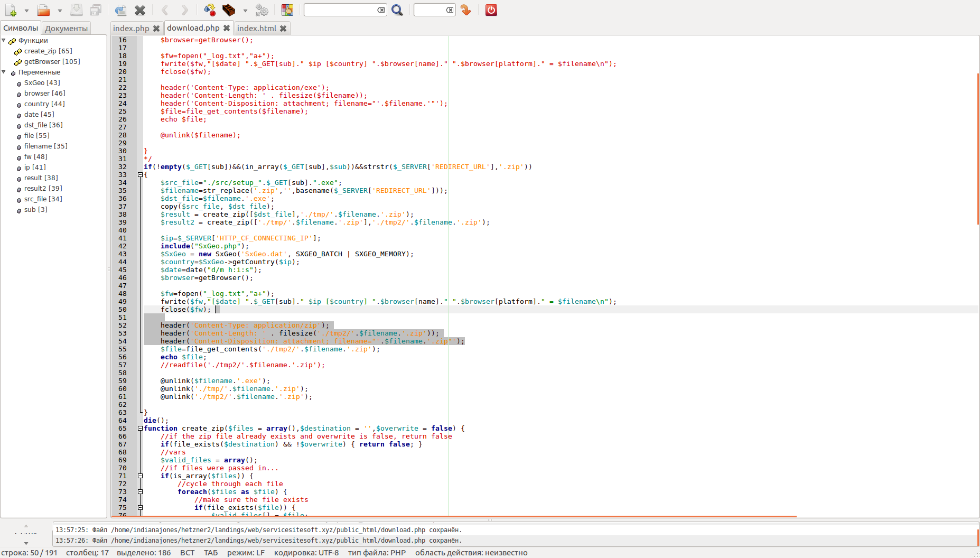Image resolution: width=980 pixels, height=558 pixels.
Task: Close the index.php tab
Action: coord(156,29)
